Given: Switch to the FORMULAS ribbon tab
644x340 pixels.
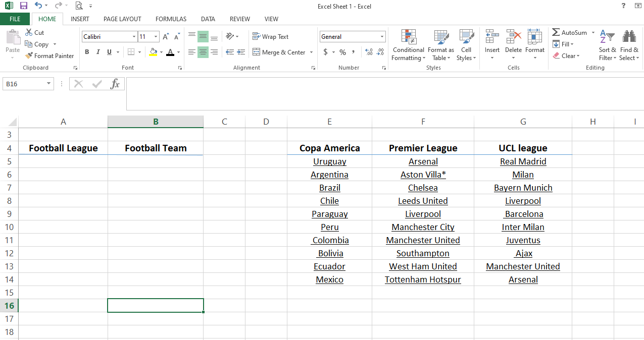Looking at the screenshot, I should pyautogui.click(x=170, y=19).
